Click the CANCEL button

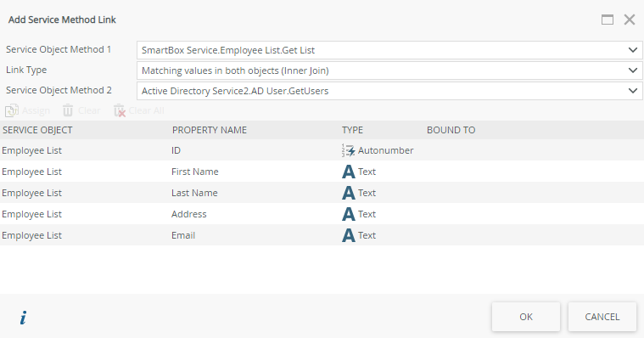tap(602, 317)
